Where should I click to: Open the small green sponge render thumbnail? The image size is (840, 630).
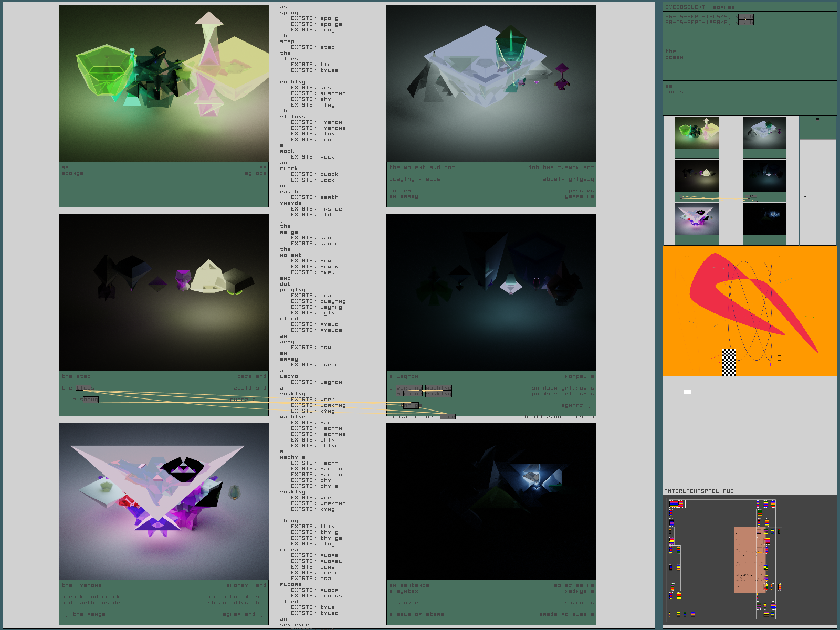(697, 133)
